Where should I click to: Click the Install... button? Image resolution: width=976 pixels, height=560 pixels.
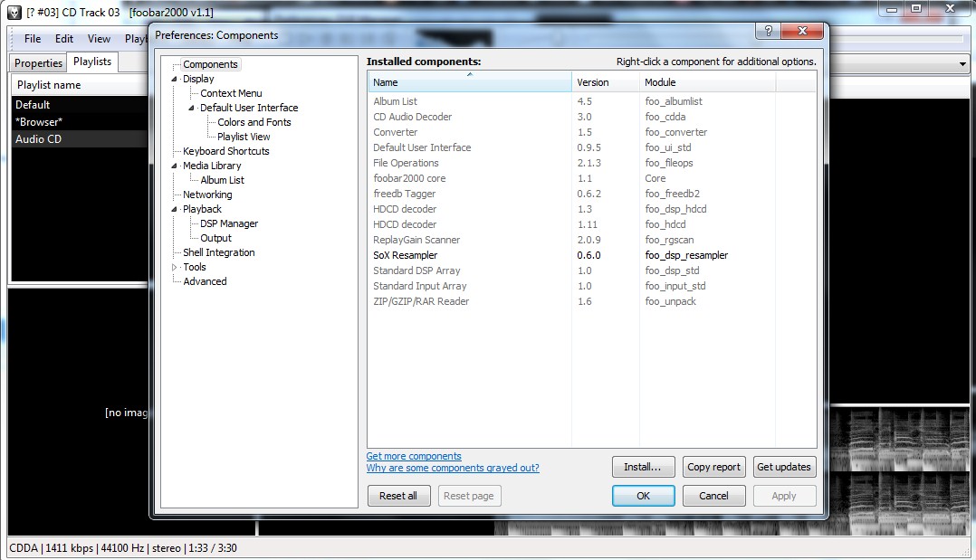(643, 467)
